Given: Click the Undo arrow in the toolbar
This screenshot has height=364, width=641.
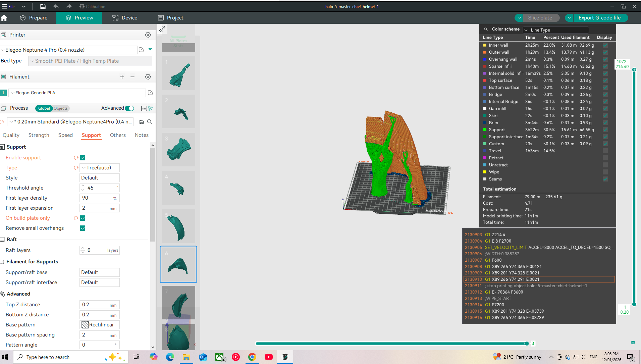Looking at the screenshot, I should [56, 6].
